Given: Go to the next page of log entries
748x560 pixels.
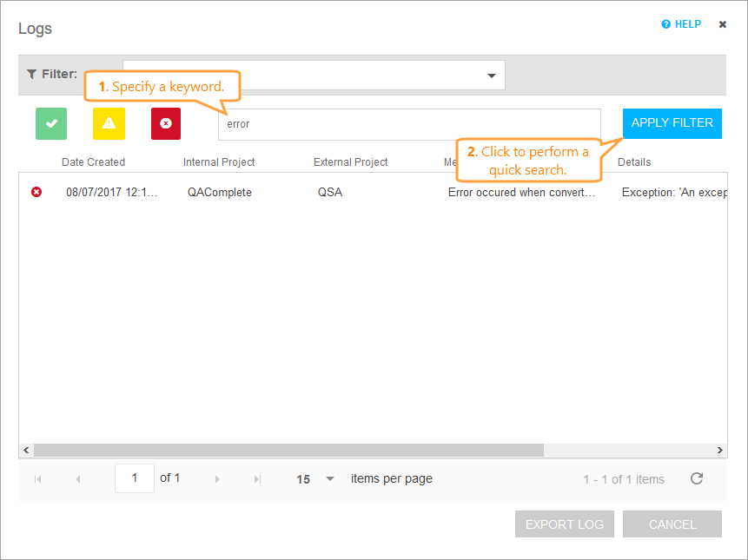Looking at the screenshot, I should coord(216,478).
